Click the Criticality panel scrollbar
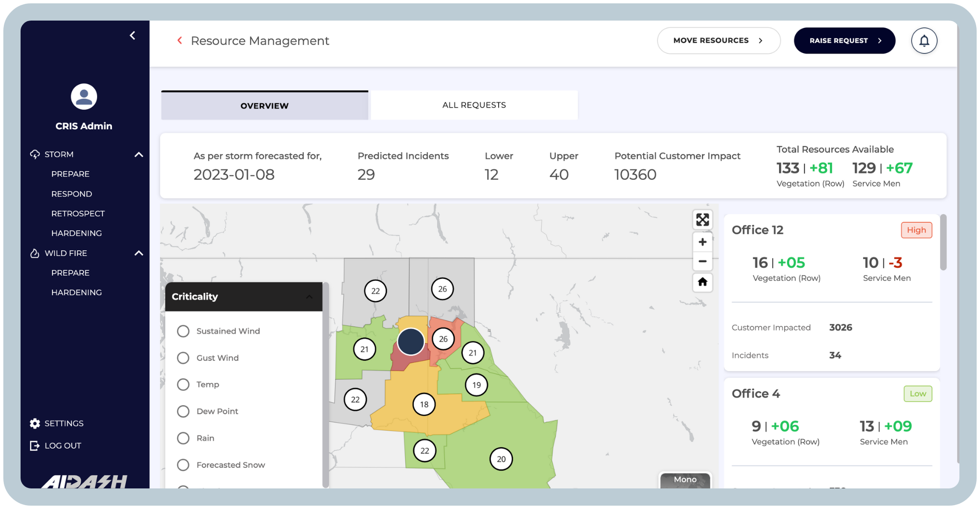 (x=326, y=385)
